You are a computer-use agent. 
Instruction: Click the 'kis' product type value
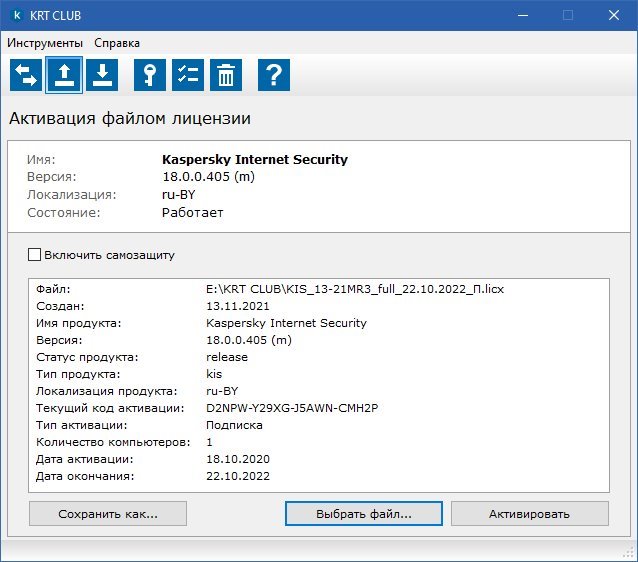(x=214, y=374)
